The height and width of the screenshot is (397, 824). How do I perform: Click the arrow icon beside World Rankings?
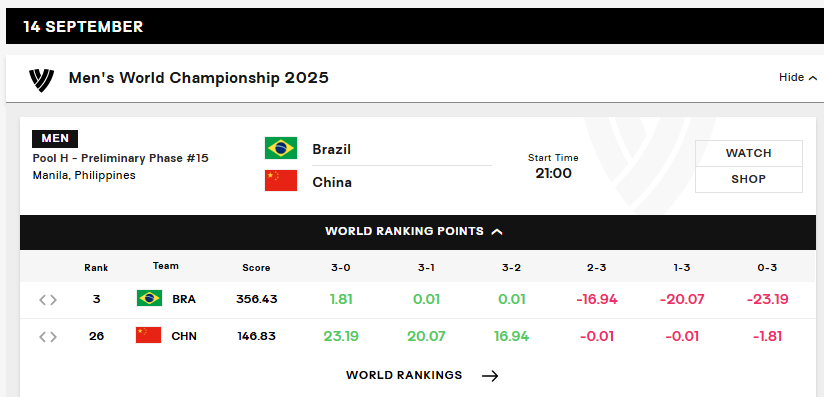pos(490,375)
